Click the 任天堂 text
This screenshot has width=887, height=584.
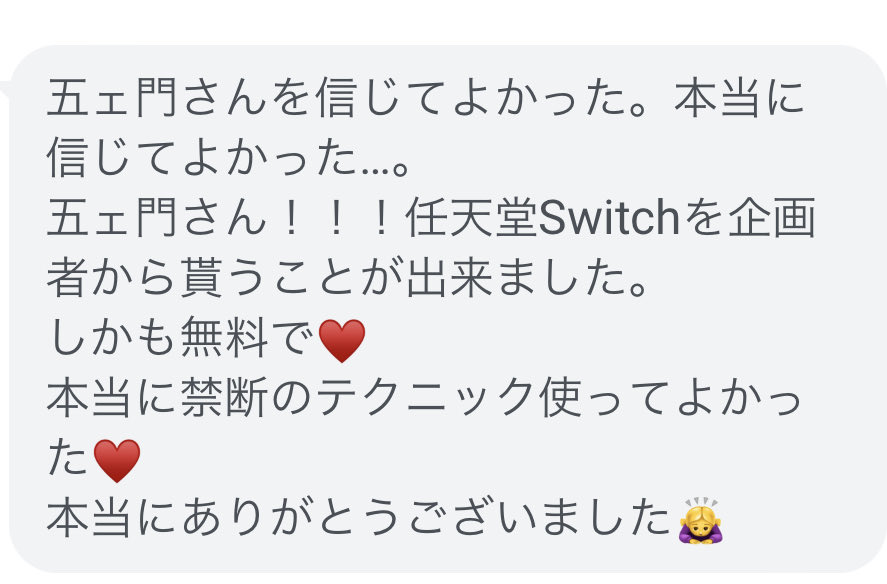click(x=471, y=218)
